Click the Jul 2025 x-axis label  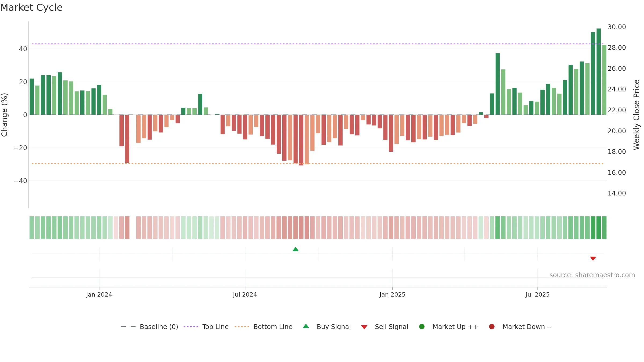click(x=538, y=295)
